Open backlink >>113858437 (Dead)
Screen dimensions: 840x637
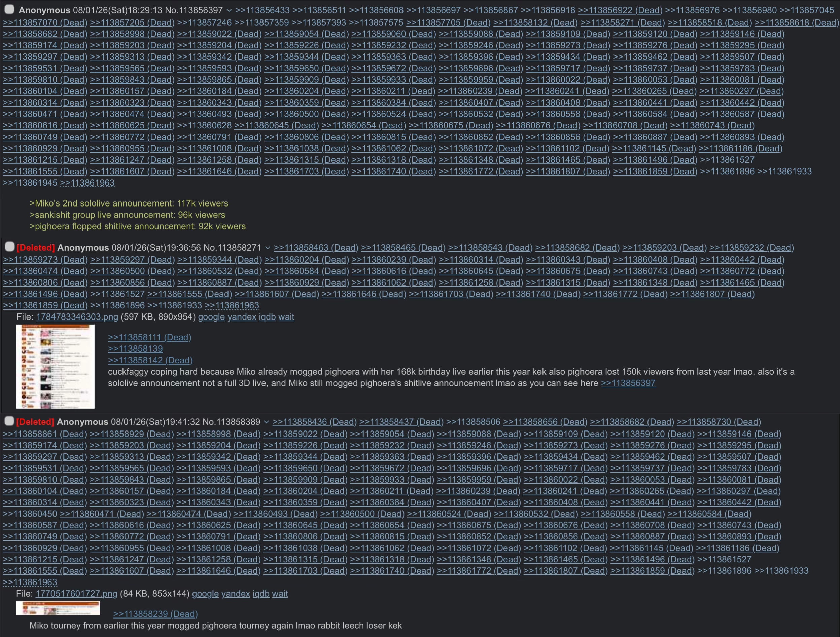pyautogui.click(x=401, y=422)
